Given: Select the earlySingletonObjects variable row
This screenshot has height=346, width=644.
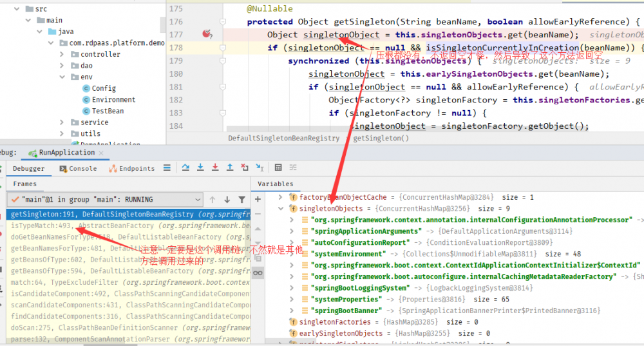Looking at the screenshot, I should click(x=455, y=333).
